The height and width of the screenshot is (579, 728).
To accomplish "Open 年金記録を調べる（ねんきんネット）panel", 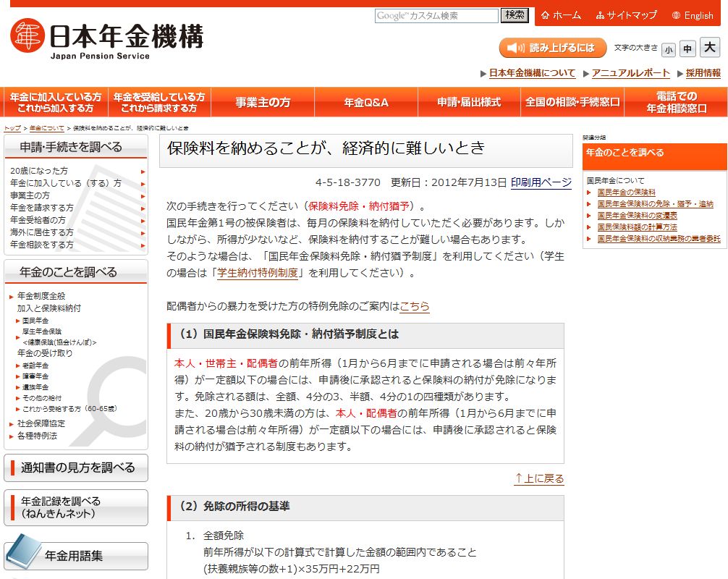I will click(x=75, y=508).
